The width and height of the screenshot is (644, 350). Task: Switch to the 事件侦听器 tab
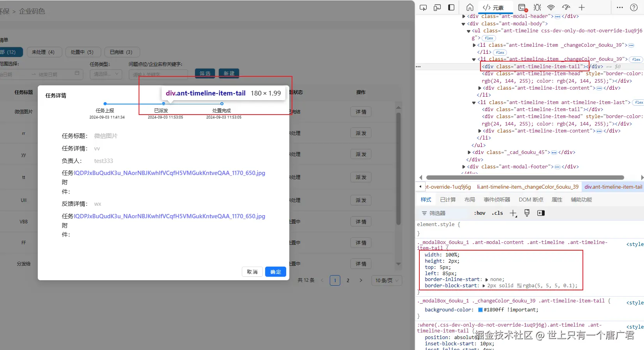[x=497, y=200]
